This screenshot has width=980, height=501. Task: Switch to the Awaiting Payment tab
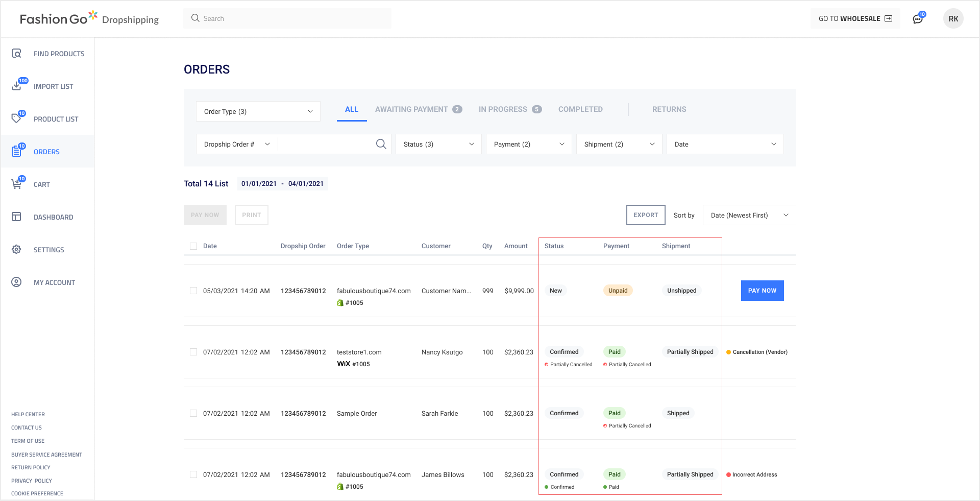coord(419,109)
